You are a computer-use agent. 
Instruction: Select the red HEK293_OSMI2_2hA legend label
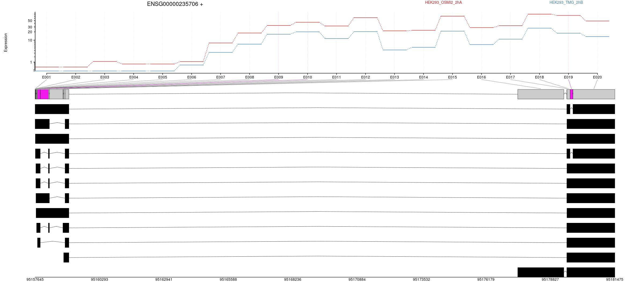[443, 2]
